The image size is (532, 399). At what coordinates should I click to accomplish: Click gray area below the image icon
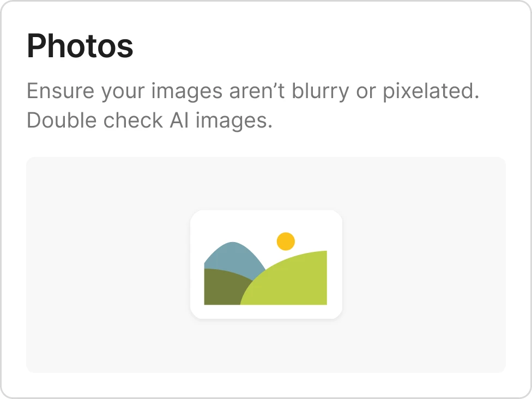tap(266, 346)
